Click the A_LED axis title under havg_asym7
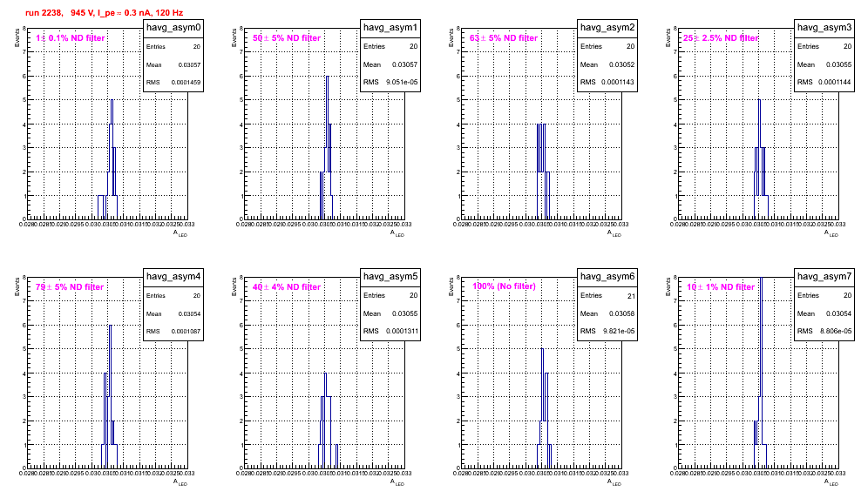Screen dimensions: 868x498 [831, 482]
